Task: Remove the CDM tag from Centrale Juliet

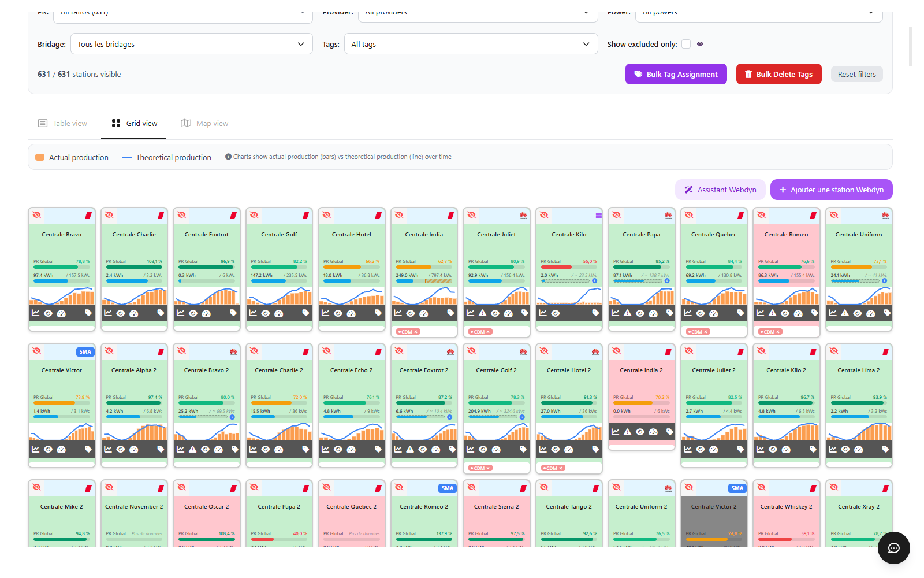Action: coord(489,332)
